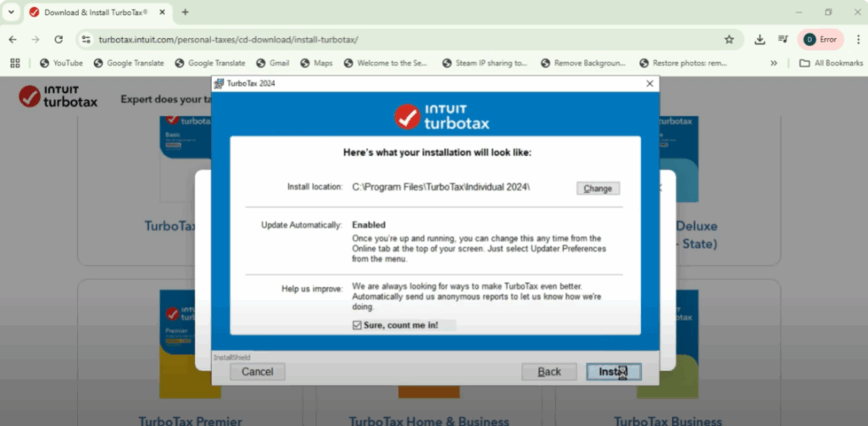Open YouTube bookmark

tap(61, 63)
